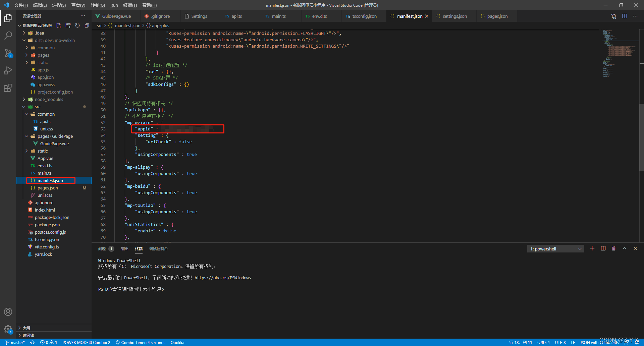
Task: Show the Problems panel tab
Action: (x=106, y=249)
